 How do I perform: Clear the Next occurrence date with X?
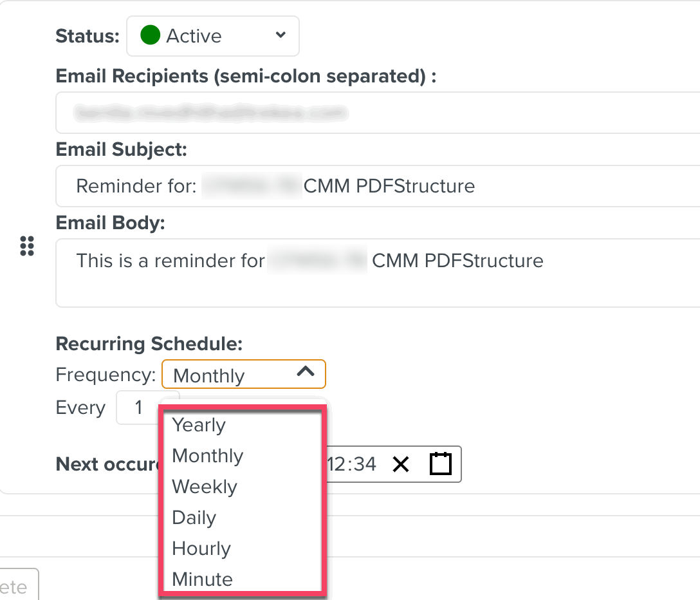click(400, 464)
